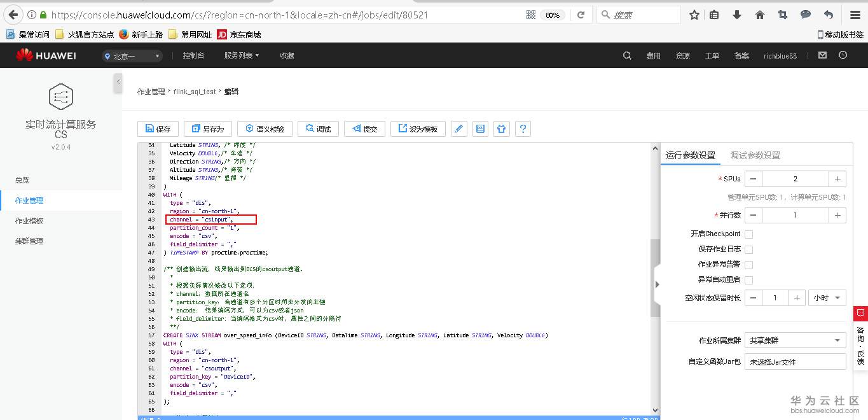Image resolution: width=868 pixels, height=420 pixels.
Task: Open the question mark help icon
Action: click(523, 129)
